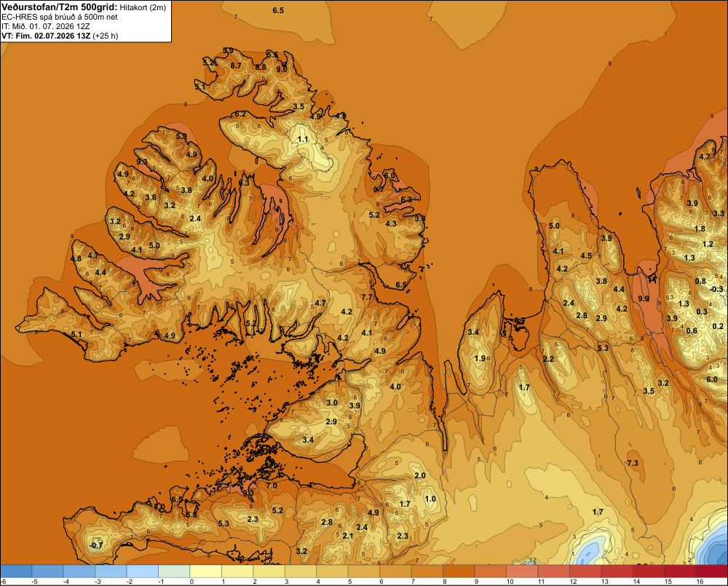Click the 'EC-HRES spá brúuð á 500m net' line
This screenshot has height=586, width=728.
[60, 17]
